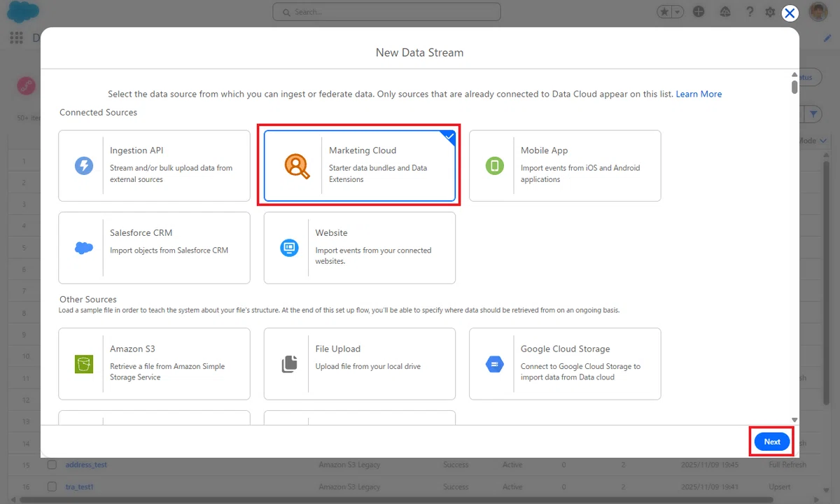Open the Help question mark icon

pyautogui.click(x=750, y=12)
